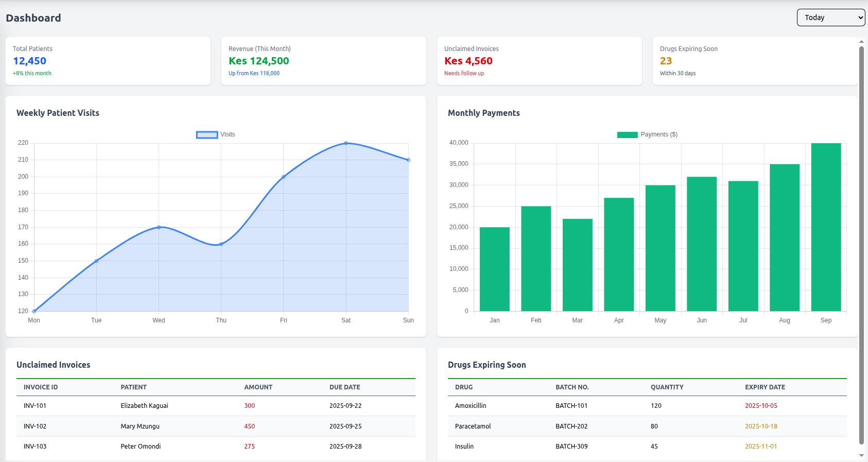The width and height of the screenshot is (868, 462).
Task: Click the Revenue value Kes 124,500
Action: [259, 61]
